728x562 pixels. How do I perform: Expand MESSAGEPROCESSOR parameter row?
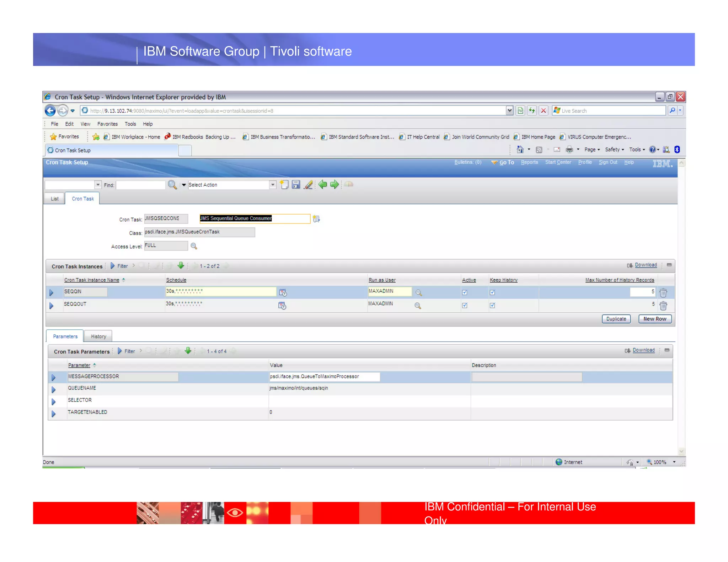tap(53, 377)
